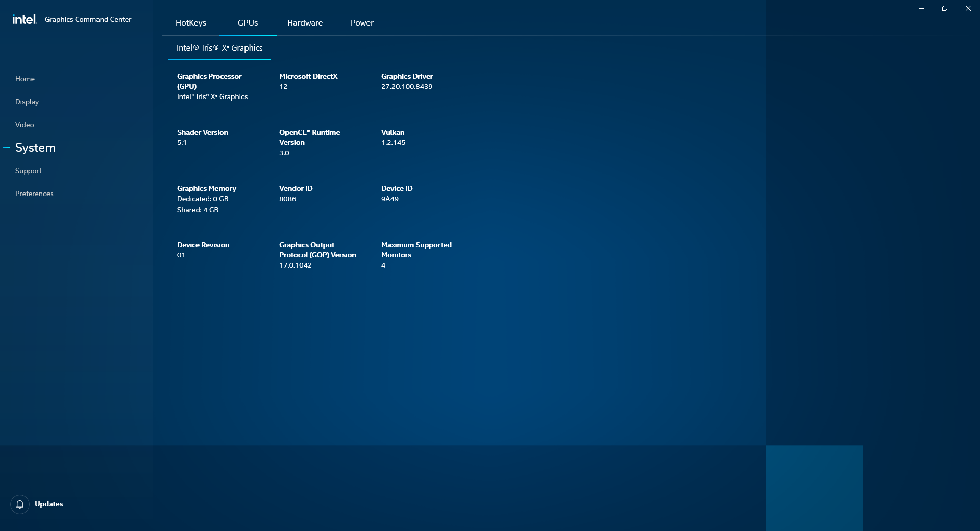The image size is (980, 531).
Task: Click the Vulkan version 1.2.145
Action: coord(394,142)
